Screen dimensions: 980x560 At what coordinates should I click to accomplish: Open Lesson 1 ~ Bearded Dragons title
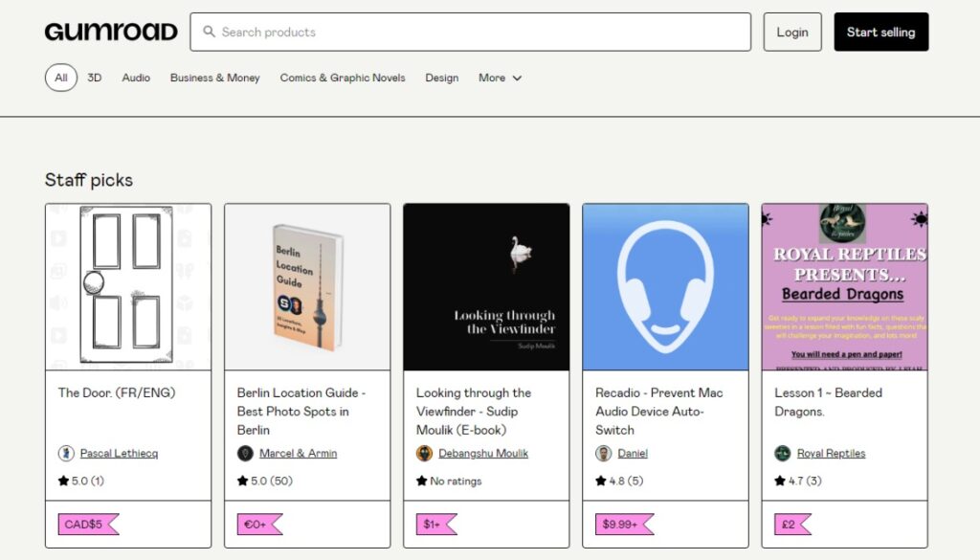(828, 402)
